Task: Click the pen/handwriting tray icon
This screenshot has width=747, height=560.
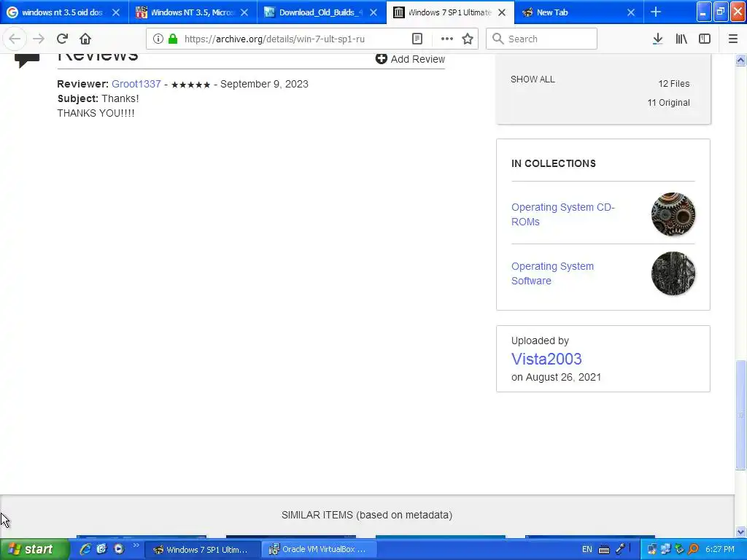Action: pyautogui.click(x=621, y=548)
